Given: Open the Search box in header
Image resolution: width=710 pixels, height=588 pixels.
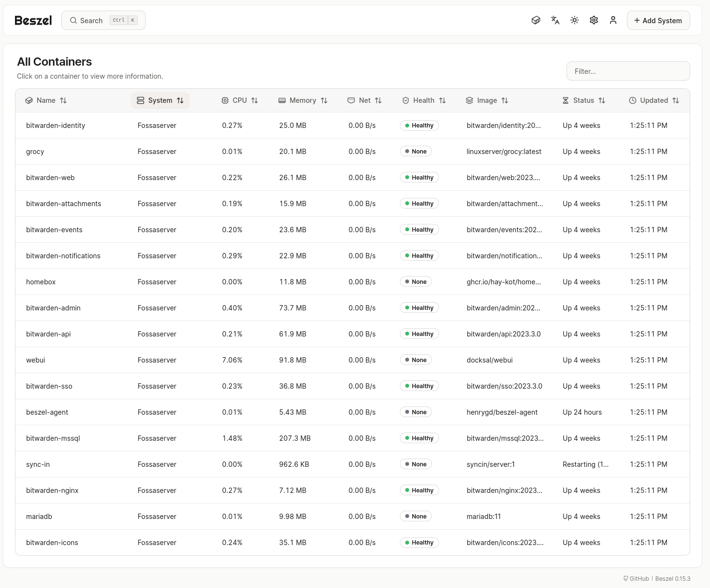Looking at the screenshot, I should coord(103,20).
